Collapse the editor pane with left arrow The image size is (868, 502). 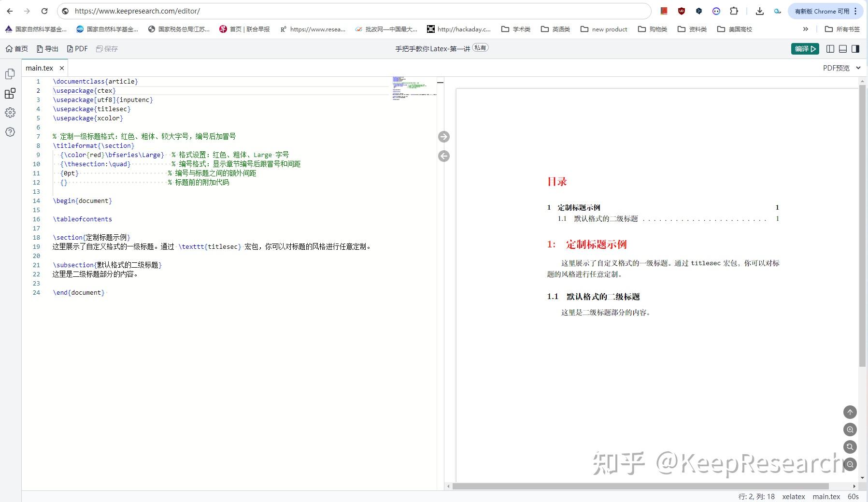[x=444, y=156]
